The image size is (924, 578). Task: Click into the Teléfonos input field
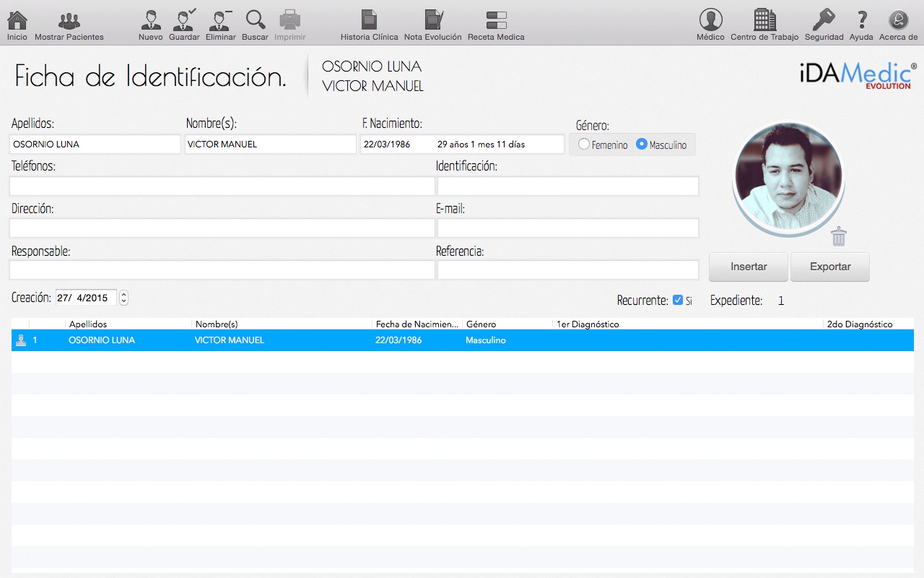[x=222, y=186]
